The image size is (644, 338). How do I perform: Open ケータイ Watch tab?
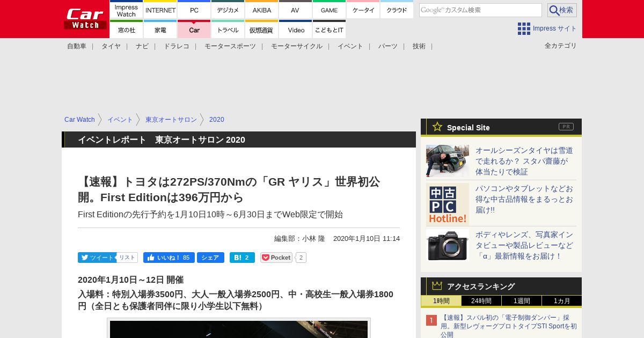pos(363,10)
